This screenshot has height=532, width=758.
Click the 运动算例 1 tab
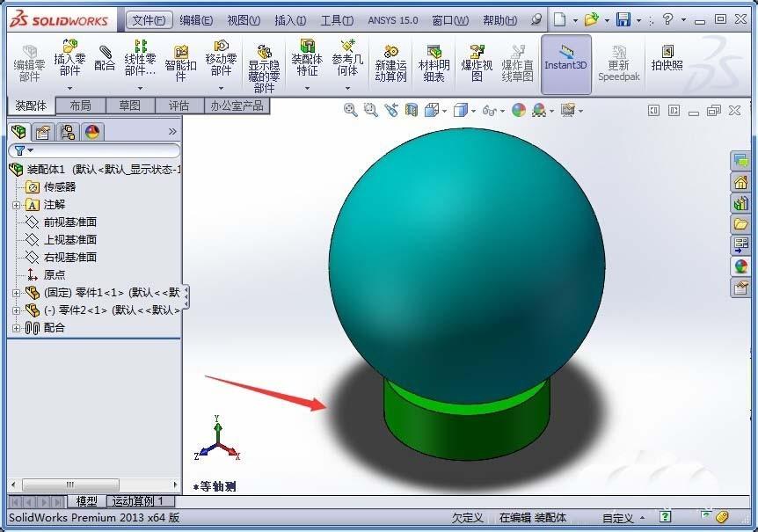(x=139, y=500)
